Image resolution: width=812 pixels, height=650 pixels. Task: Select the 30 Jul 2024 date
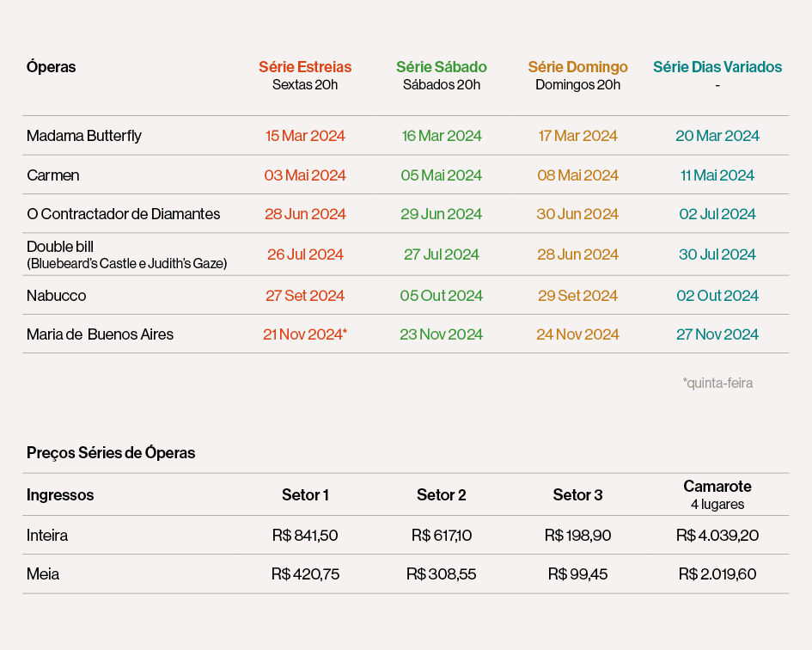click(x=717, y=254)
